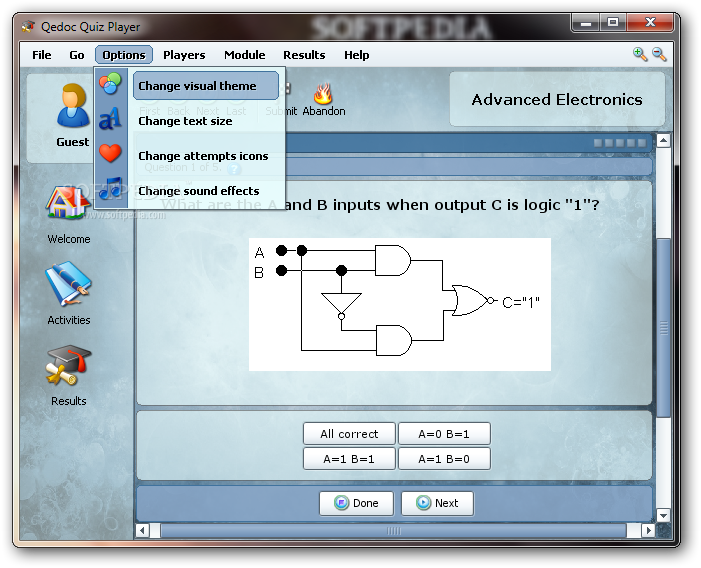Click the Qedoc app title icon
Image resolution: width=701 pixels, height=568 pixels.
(29, 27)
